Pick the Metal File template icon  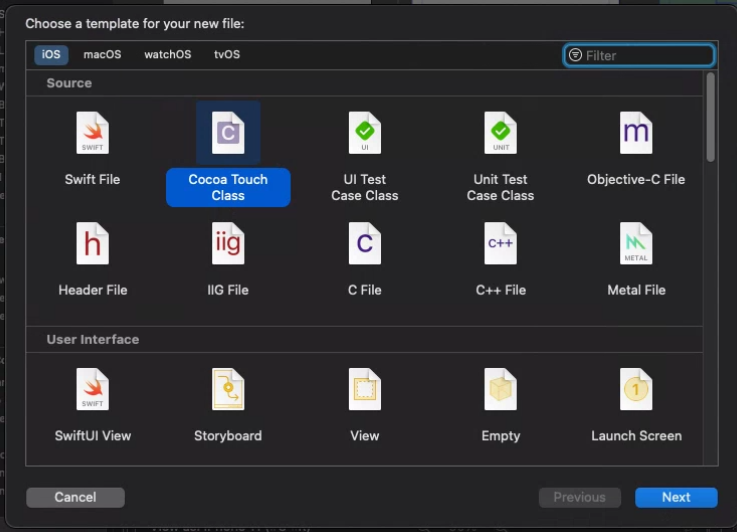point(636,243)
